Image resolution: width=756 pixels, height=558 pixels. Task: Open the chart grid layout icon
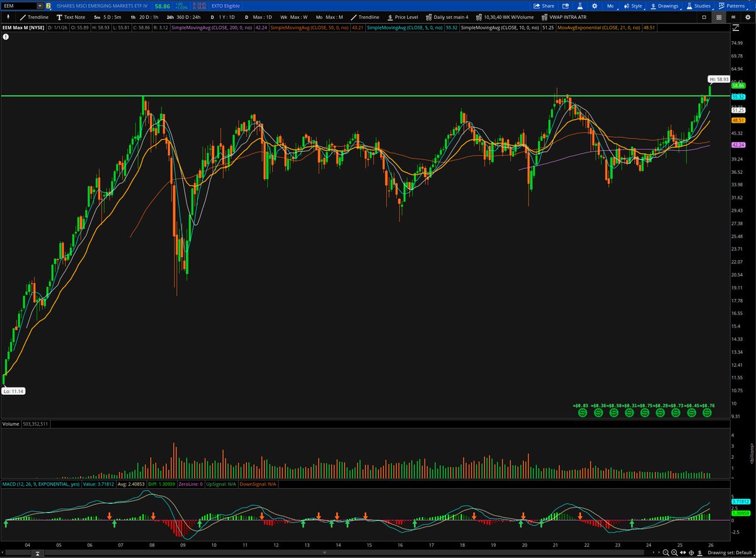coord(719,17)
